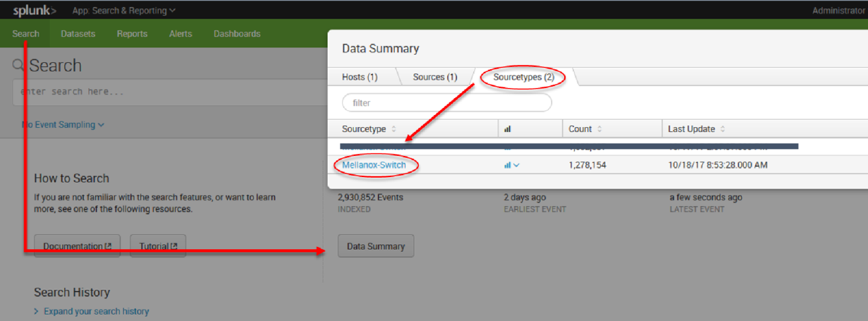This screenshot has height=321, width=868.
Task: Open the App: Search & Reporting dropdown
Action: 124,10
